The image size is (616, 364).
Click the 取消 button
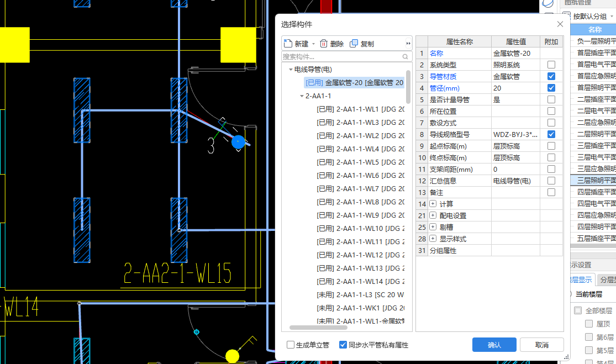point(542,345)
